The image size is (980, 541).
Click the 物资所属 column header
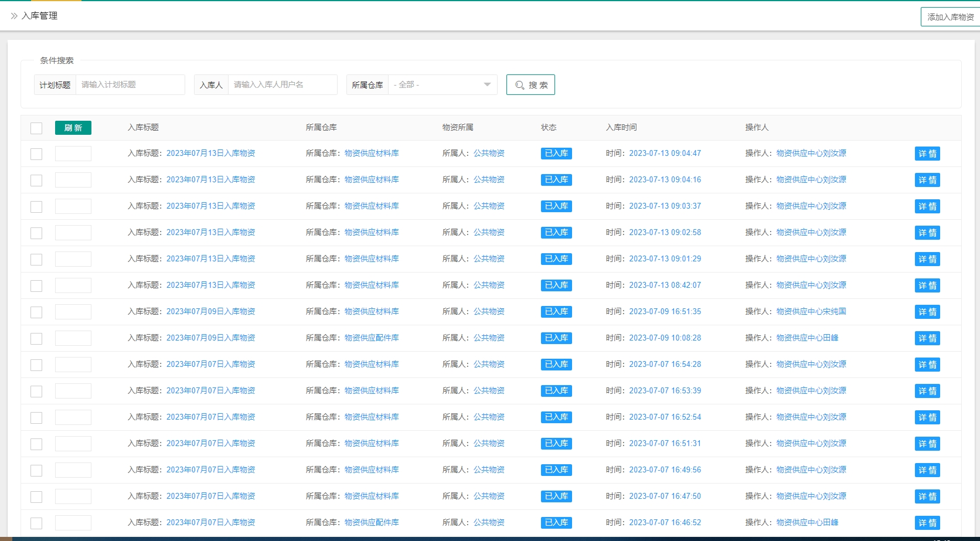pos(458,128)
